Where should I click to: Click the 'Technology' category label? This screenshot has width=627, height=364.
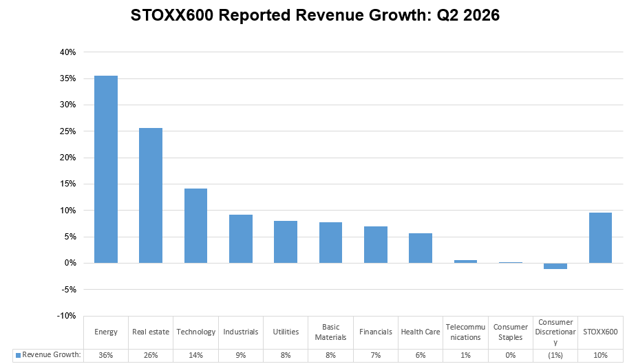[x=196, y=332]
